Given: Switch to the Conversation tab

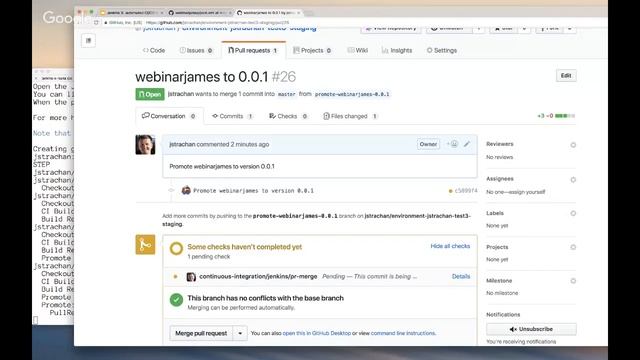Looking at the screenshot, I should pyautogui.click(x=169, y=116).
